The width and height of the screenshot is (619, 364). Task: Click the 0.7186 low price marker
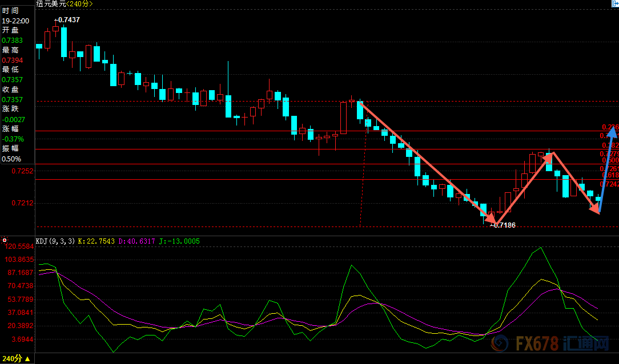tap(504, 225)
